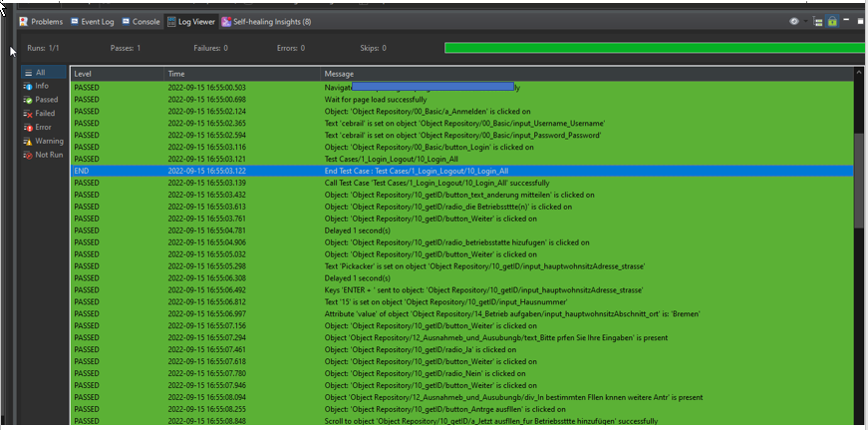The width and height of the screenshot is (868, 430).
Task: Sort by the Time column header
Action: pos(242,74)
